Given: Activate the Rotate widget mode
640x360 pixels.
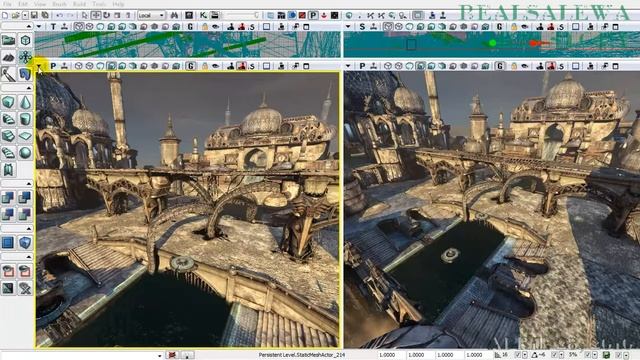Looking at the screenshot, I should pyautogui.click(x=107, y=16).
